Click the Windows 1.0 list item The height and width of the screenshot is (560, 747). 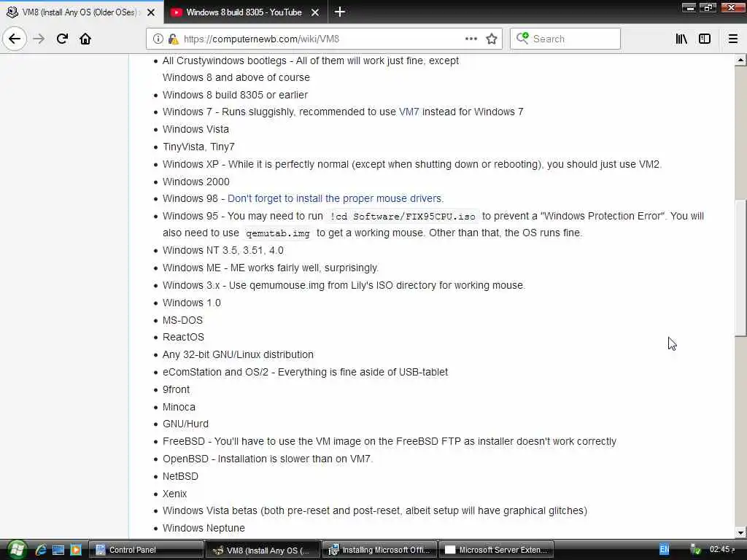pyautogui.click(x=192, y=303)
